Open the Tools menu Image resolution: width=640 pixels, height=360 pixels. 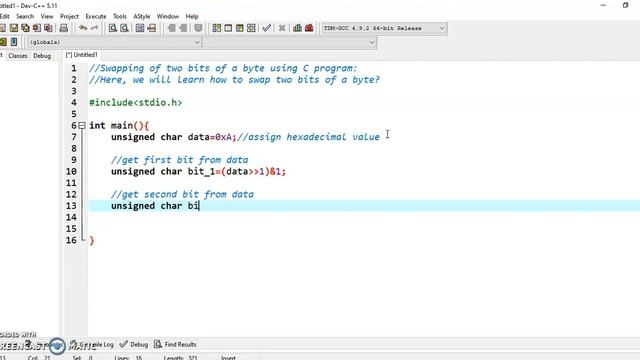coord(120,16)
